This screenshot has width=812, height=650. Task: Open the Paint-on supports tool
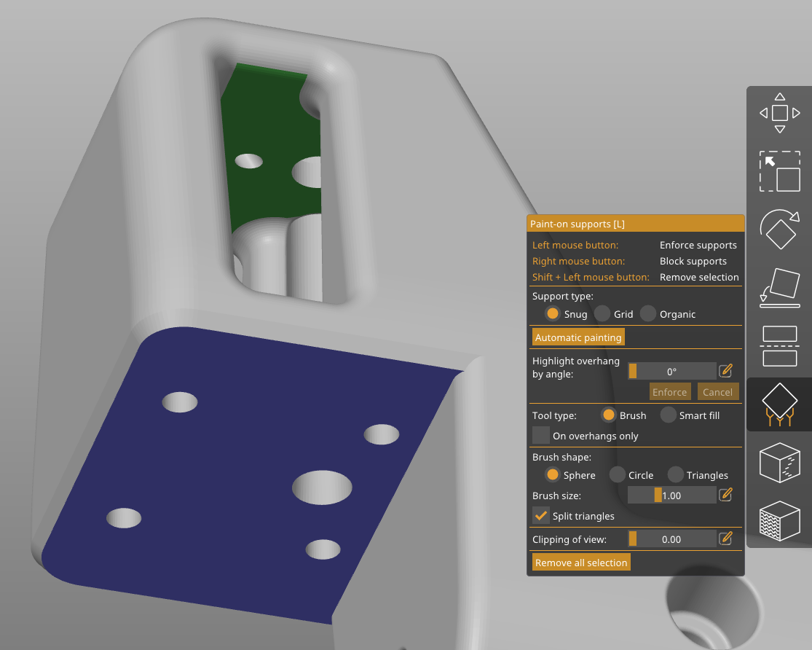(779, 403)
